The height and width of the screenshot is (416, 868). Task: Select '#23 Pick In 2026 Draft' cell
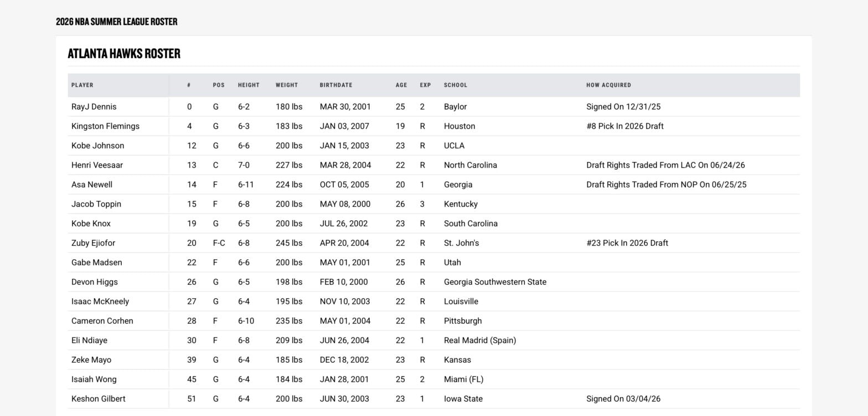point(627,243)
